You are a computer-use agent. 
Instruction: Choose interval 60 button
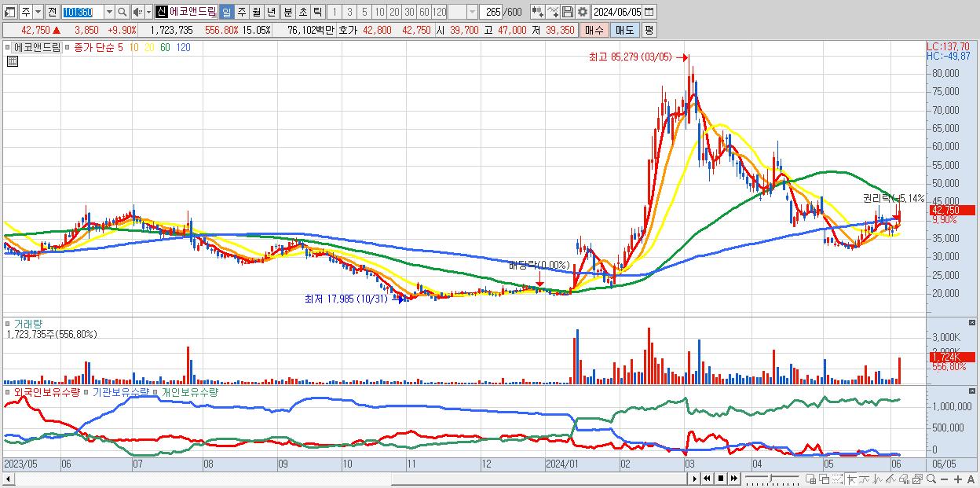pos(424,12)
